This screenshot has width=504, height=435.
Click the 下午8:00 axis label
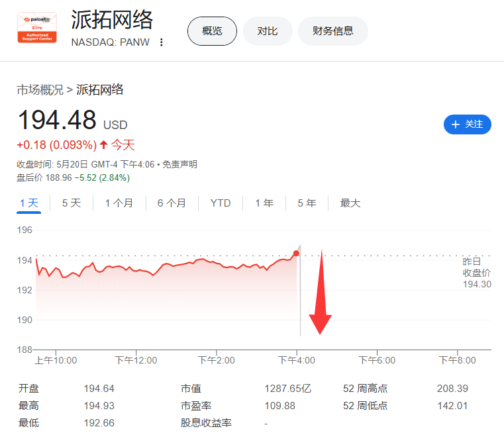coord(457,360)
